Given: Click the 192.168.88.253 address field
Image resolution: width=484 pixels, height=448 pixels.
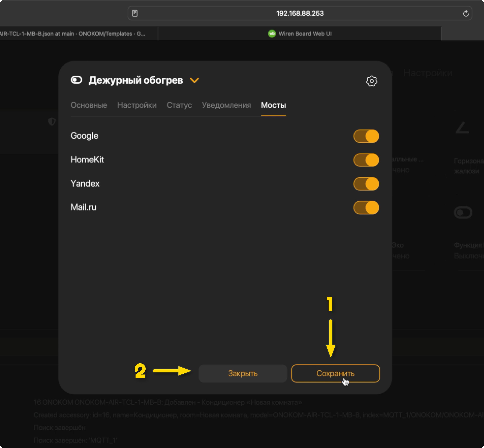Looking at the screenshot, I should (300, 13).
